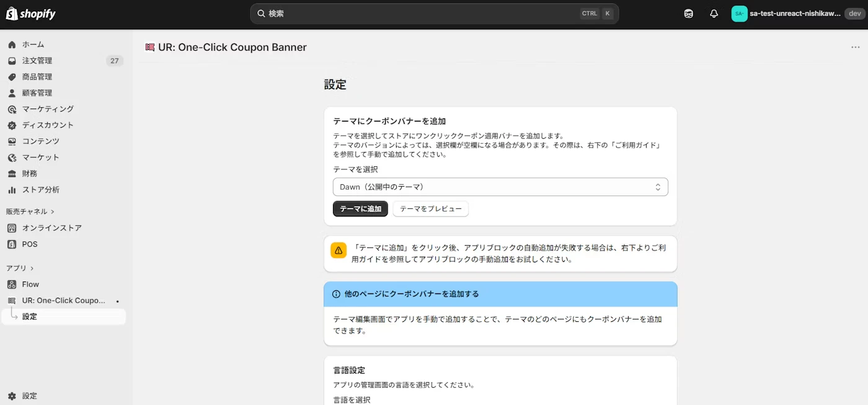Click the yellow warning triangle icon
Image resolution: width=868 pixels, height=405 pixels.
coord(339,251)
